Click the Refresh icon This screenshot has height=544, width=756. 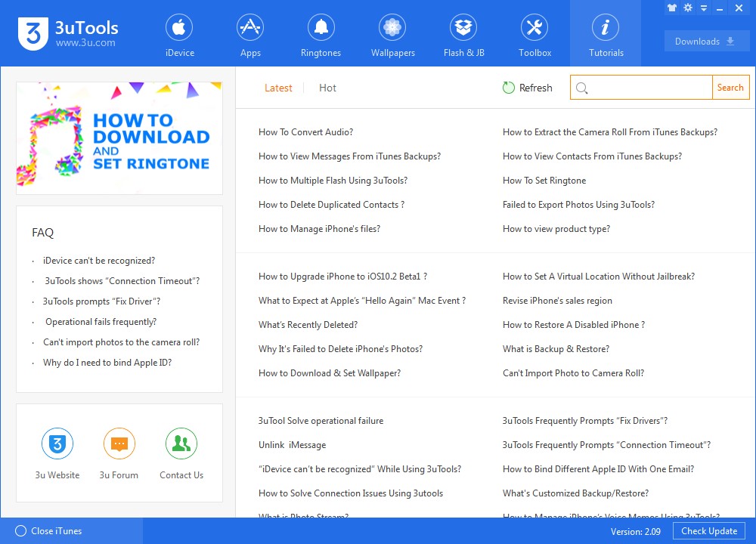tap(508, 88)
